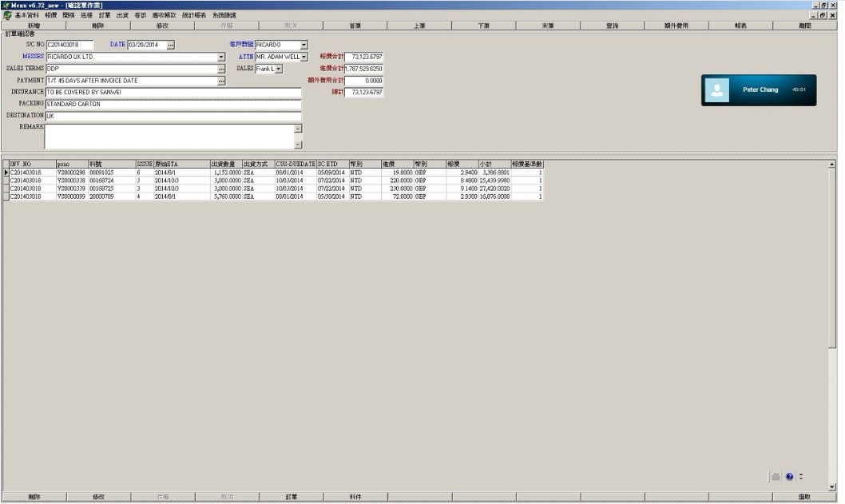845x504 pixels.
Task: Click the PACKING field with STANDARD CARTON
Action: point(173,104)
